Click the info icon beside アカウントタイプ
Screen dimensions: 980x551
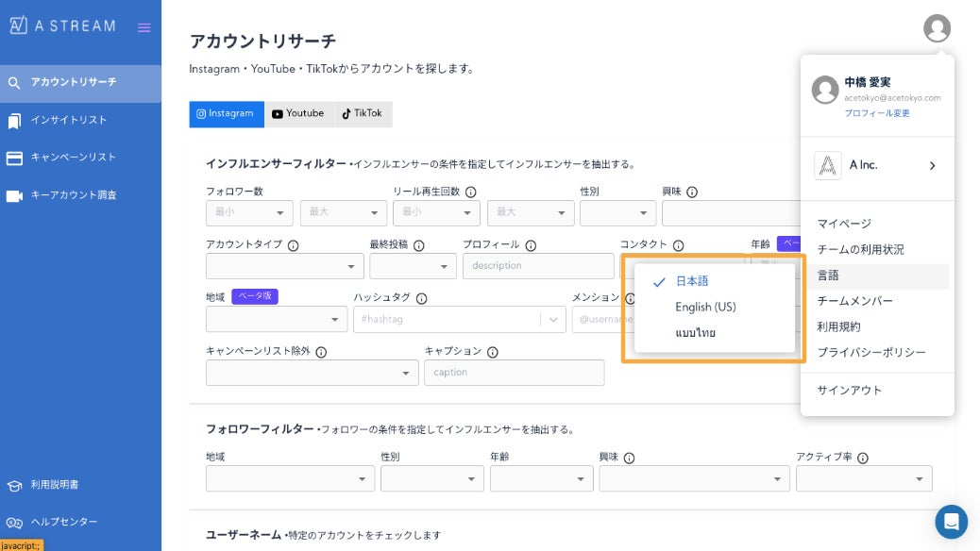click(293, 245)
